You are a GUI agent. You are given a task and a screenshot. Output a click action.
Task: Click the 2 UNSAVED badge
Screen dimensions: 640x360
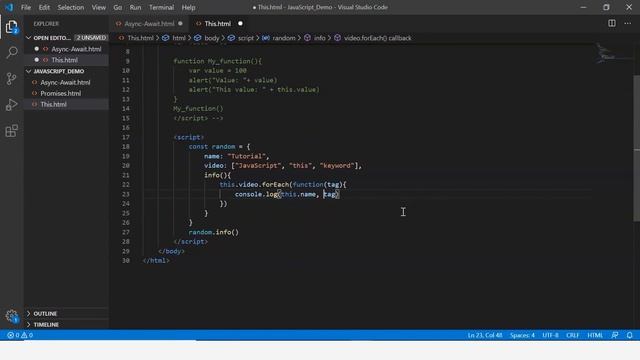[x=91, y=38]
